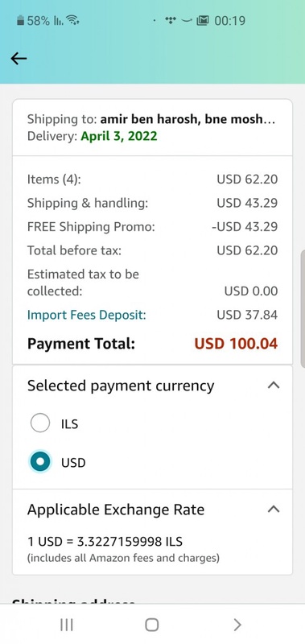Tap the Android home button
This screenshot has height=644, width=305.
152,625
